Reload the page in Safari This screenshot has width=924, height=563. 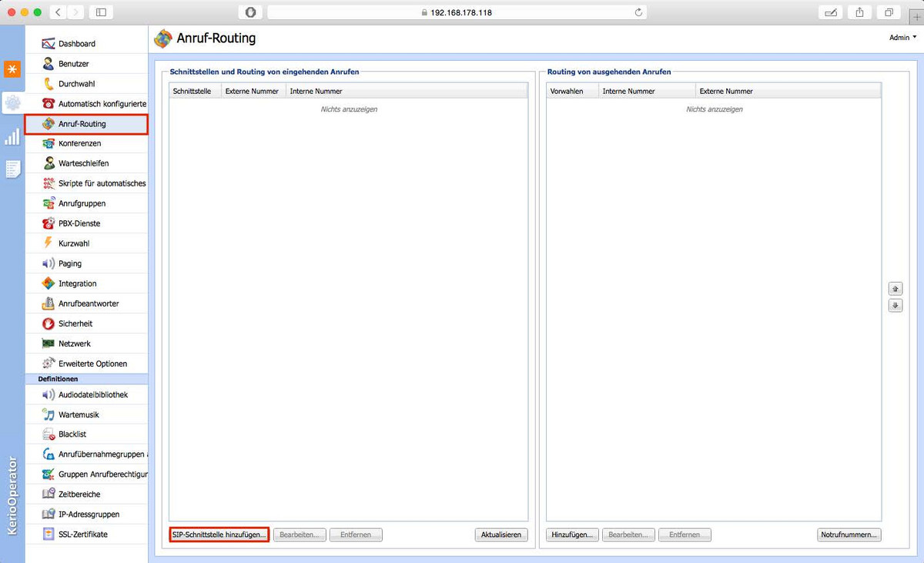point(638,12)
